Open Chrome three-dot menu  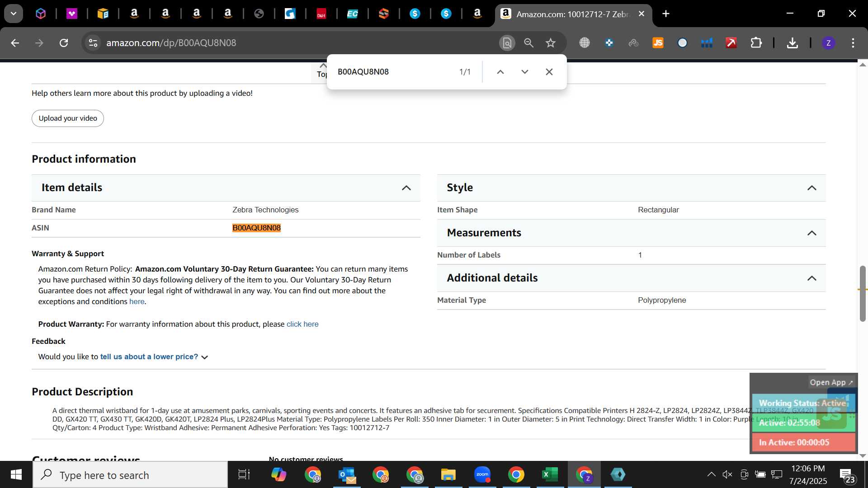(x=853, y=43)
